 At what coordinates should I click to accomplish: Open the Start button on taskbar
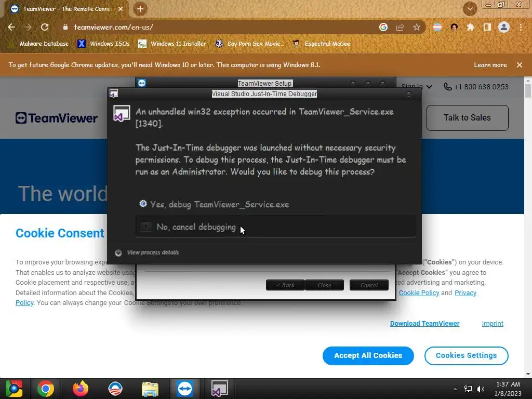(14, 389)
